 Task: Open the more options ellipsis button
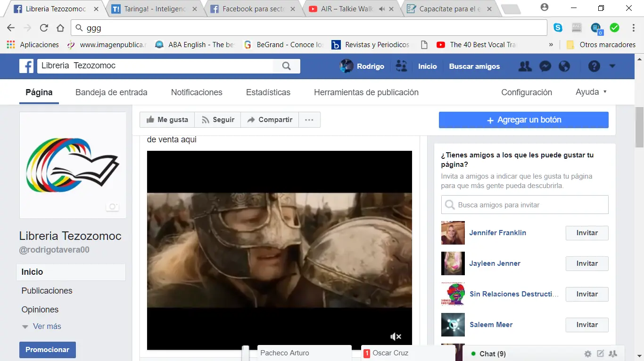309,120
